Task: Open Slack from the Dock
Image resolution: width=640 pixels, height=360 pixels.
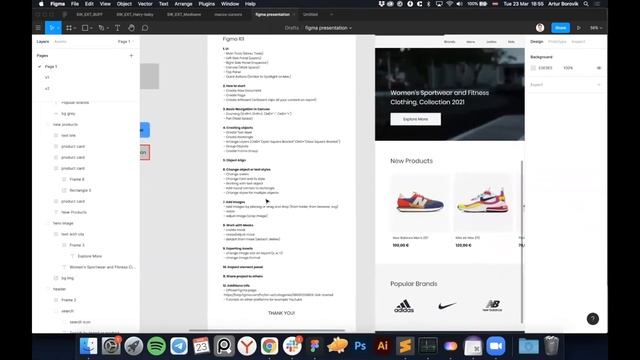Action: (x=292, y=346)
